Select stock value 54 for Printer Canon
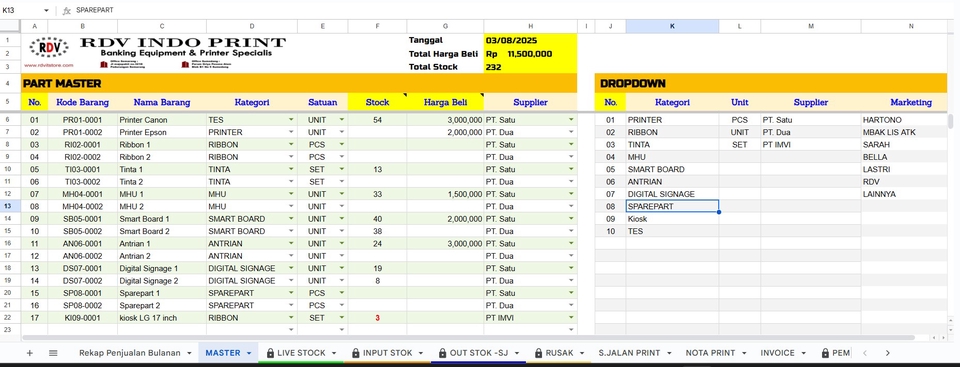The width and height of the screenshot is (960, 367). [x=377, y=120]
